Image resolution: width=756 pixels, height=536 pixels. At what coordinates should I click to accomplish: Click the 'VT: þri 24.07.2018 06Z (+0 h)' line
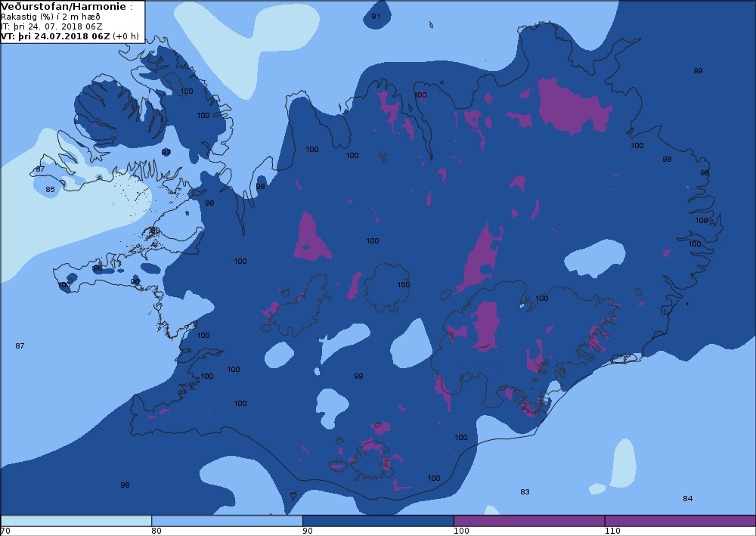click(70, 36)
